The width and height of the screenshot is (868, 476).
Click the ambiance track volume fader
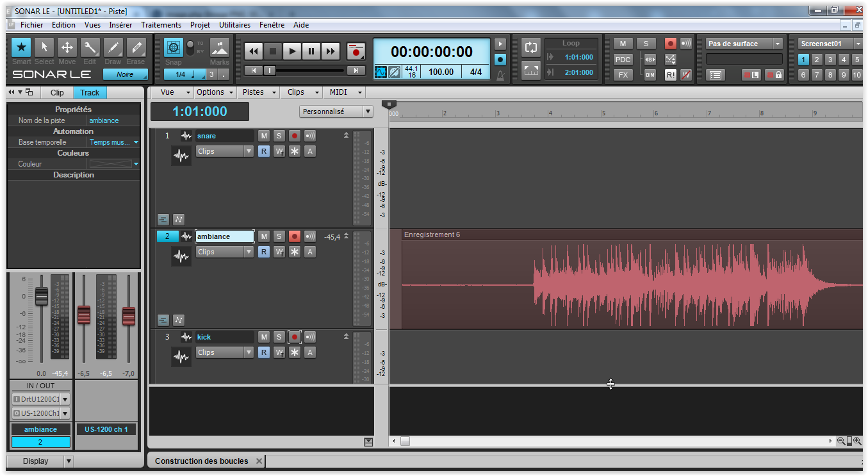click(x=42, y=297)
